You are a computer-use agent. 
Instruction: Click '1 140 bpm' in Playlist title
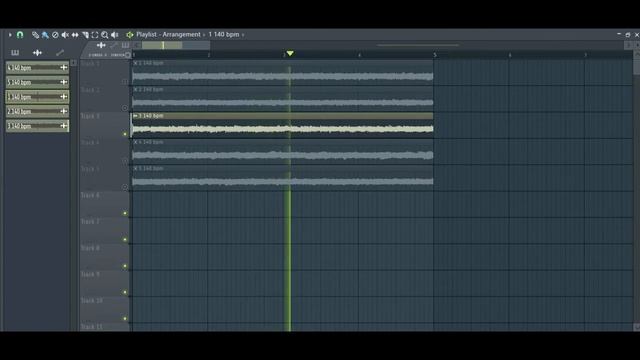coord(224,35)
